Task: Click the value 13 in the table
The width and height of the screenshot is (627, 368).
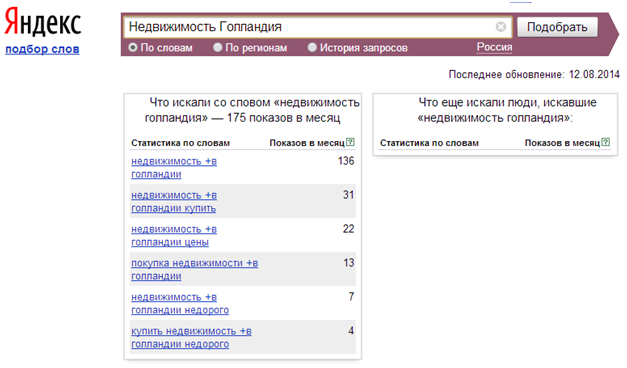Action: 349,263
